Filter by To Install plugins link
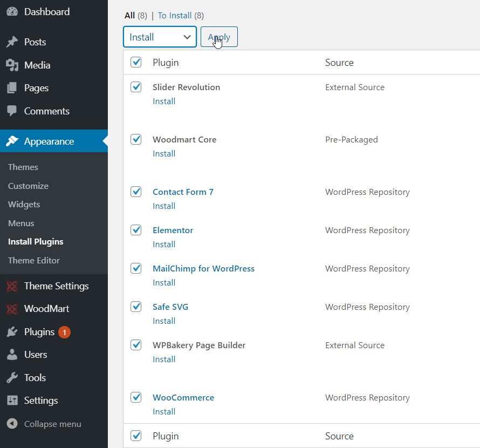This screenshot has height=448, width=480. click(175, 16)
